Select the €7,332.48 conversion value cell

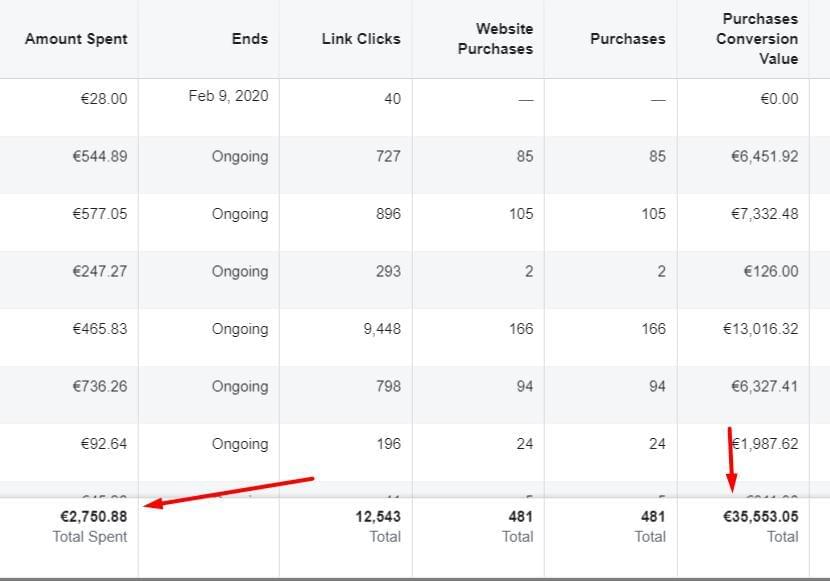click(x=760, y=214)
